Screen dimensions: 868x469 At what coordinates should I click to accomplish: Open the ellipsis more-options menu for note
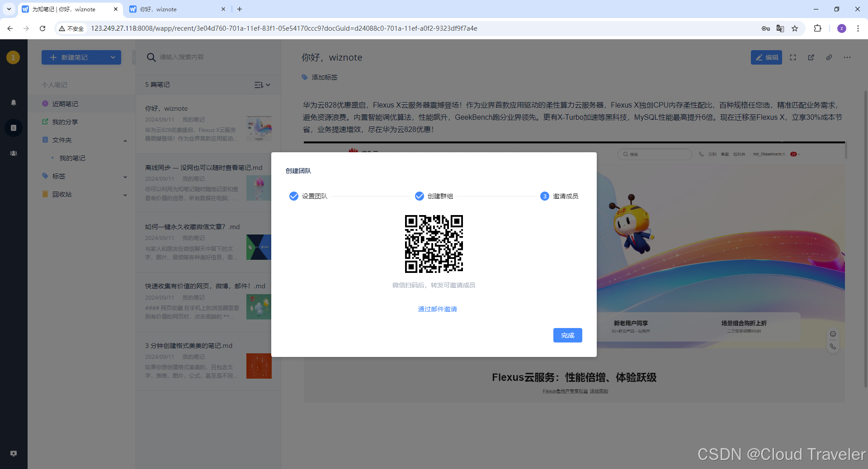[847, 57]
